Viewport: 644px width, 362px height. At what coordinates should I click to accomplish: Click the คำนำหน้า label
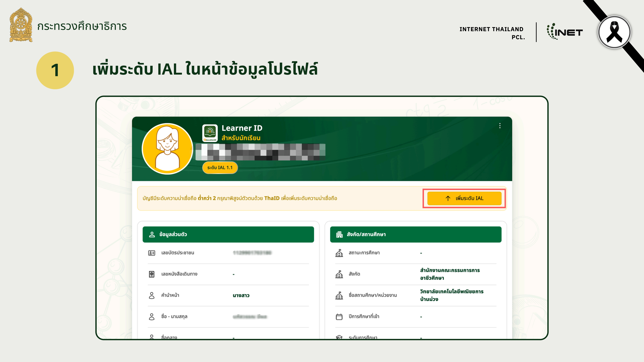point(170,295)
